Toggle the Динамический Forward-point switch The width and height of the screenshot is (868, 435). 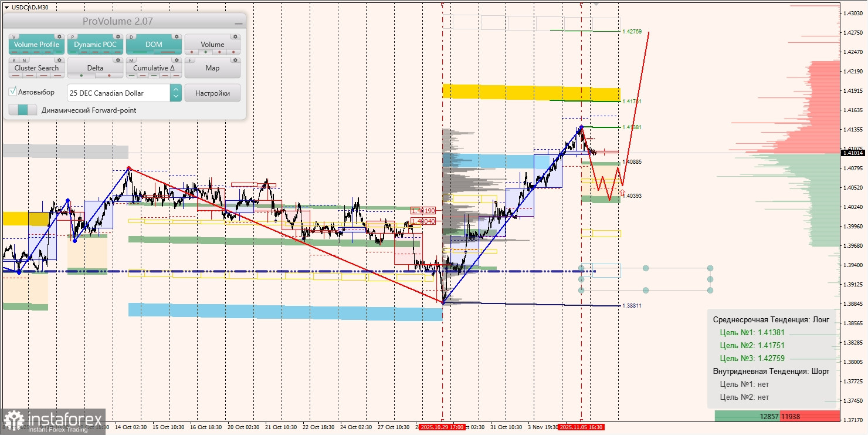click(x=23, y=110)
